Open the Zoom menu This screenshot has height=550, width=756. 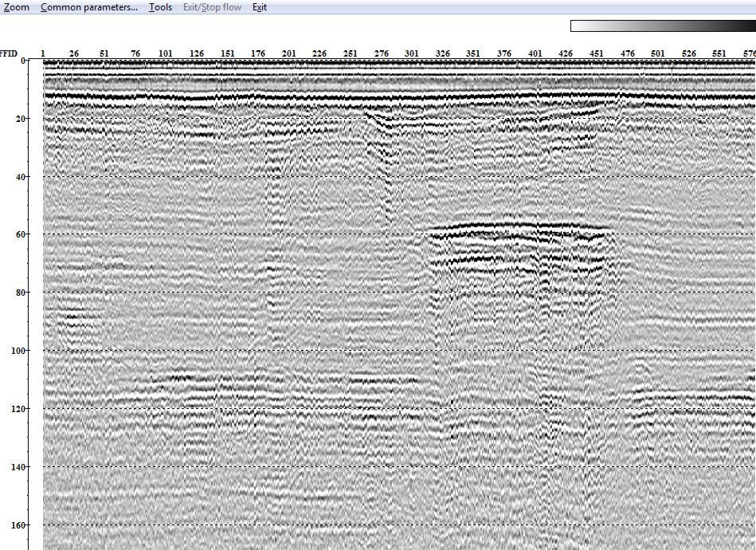click(x=17, y=7)
